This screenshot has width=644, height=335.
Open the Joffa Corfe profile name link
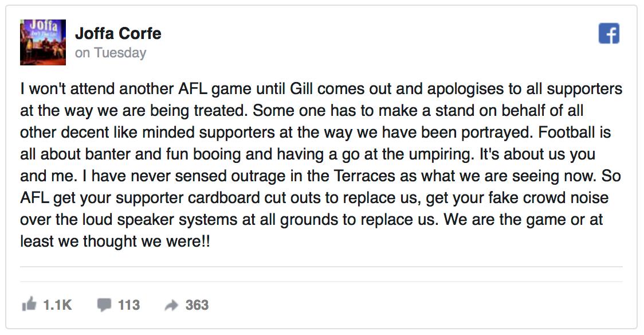118,33
